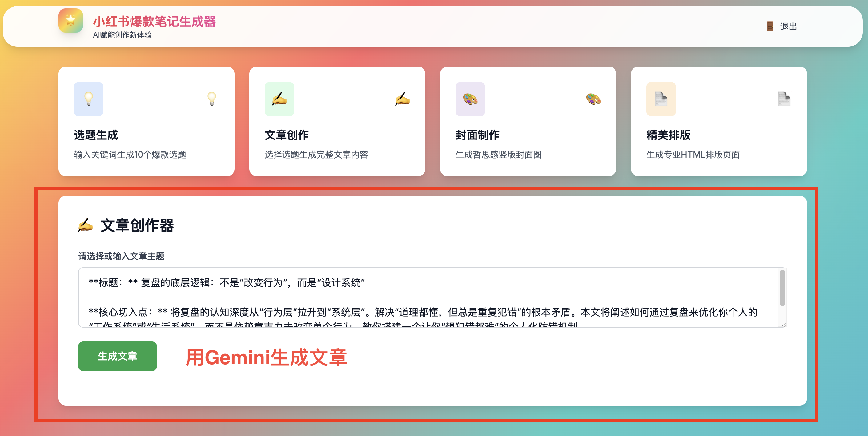The width and height of the screenshot is (868, 436).
Task: Click the text area's vertical scrollbar
Action: pyautogui.click(x=782, y=288)
